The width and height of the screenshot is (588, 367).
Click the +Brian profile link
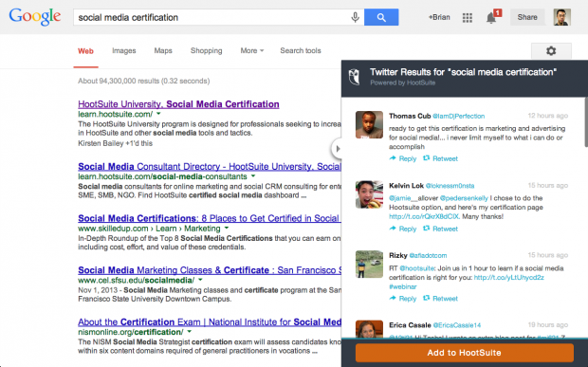point(439,17)
